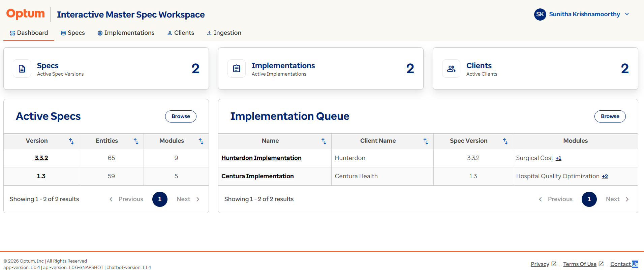Open the Centura Implementation link
This screenshot has height=271, width=644.
pyautogui.click(x=257, y=176)
